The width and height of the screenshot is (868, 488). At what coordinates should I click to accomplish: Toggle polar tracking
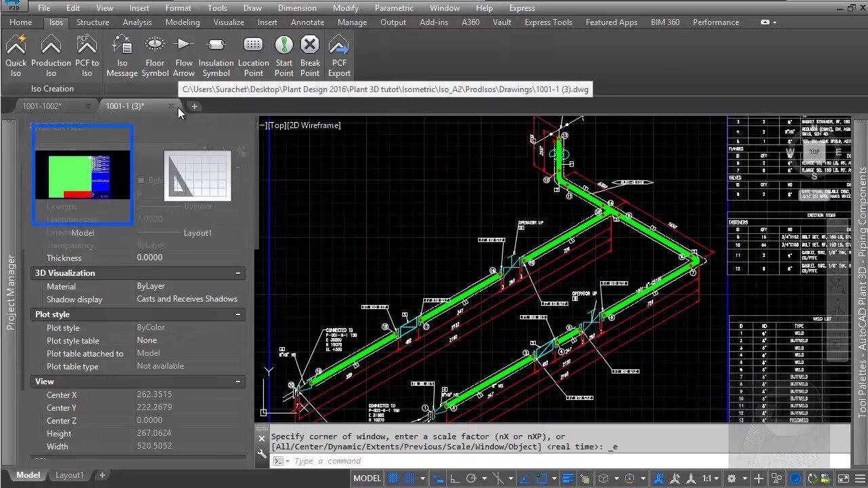click(x=471, y=478)
